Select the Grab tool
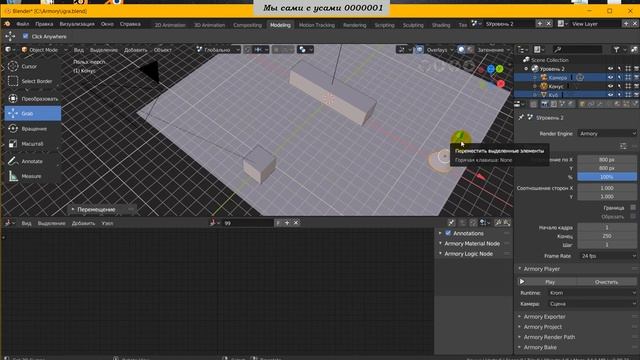 coord(33,113)
